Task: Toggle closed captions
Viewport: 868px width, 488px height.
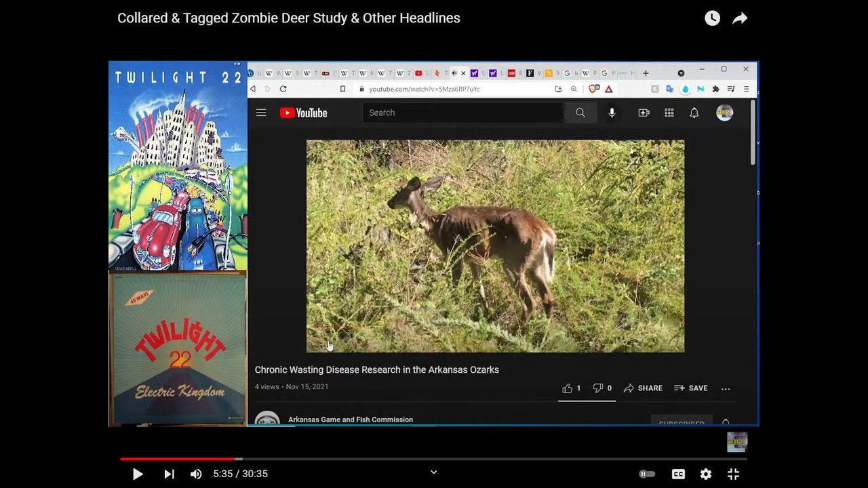Action: (678, 474)
